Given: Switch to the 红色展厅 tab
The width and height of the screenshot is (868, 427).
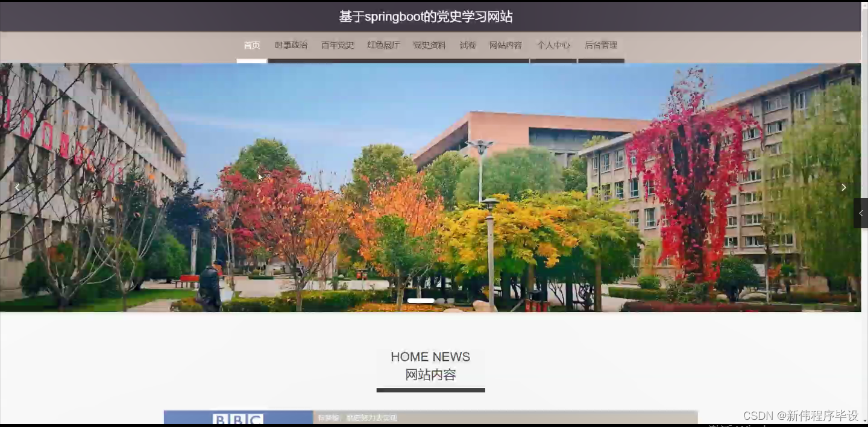Looking at the screenshot, I should [385, 45].
